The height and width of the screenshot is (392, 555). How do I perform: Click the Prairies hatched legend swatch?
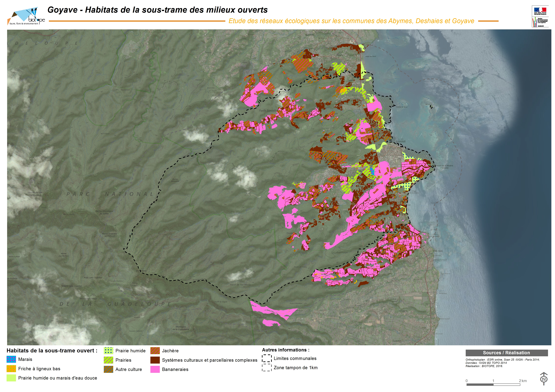point(108,360)
